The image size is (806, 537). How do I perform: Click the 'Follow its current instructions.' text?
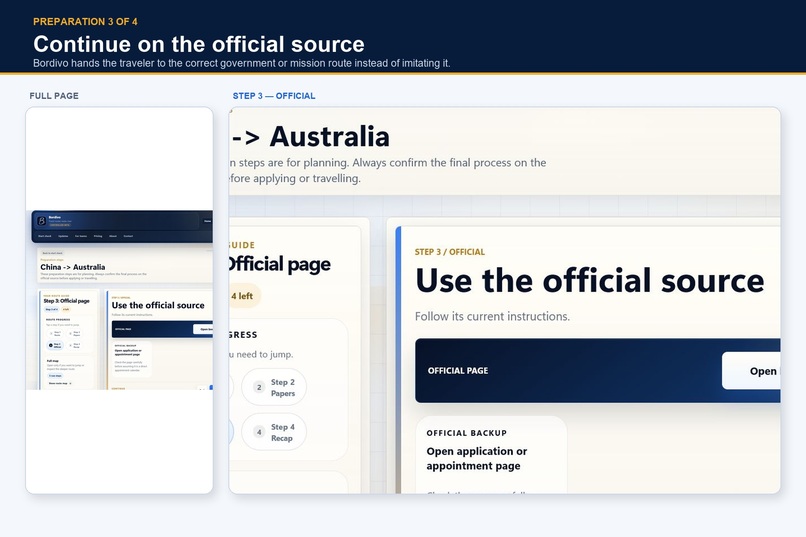pyautogui.click(x=492, y=317)
